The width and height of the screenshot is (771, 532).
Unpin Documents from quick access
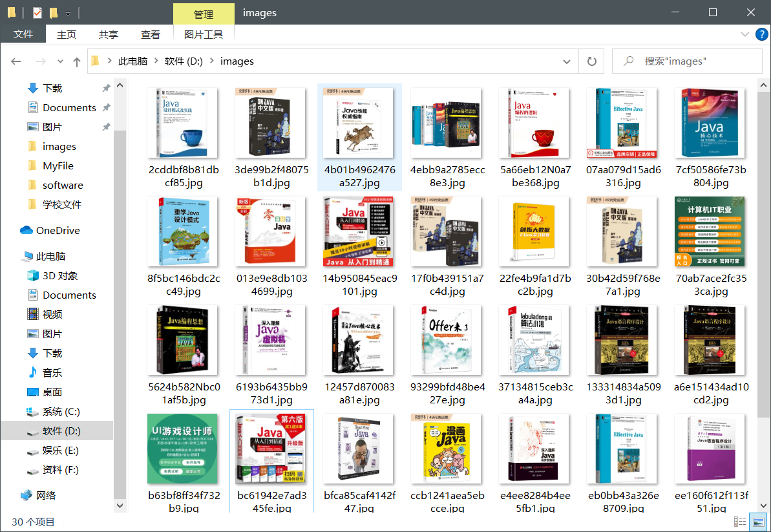pos(106,107)
